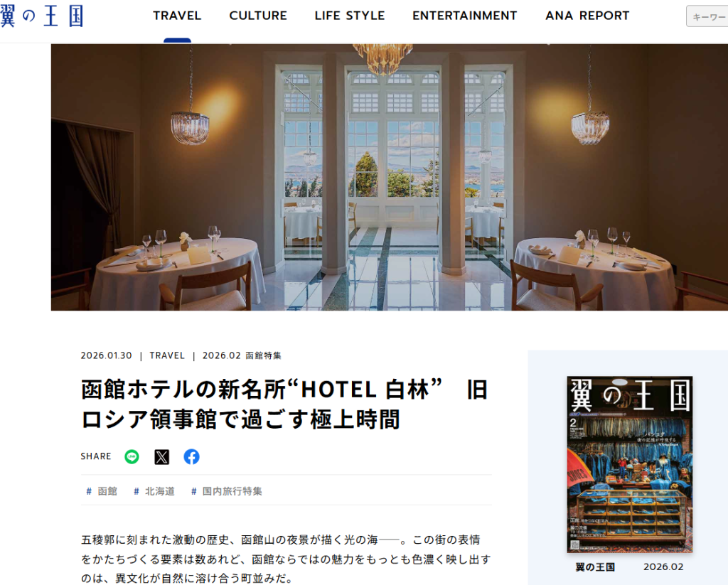
Task: Open TRAVEL category link under date
Action: (x=167, y=355)
